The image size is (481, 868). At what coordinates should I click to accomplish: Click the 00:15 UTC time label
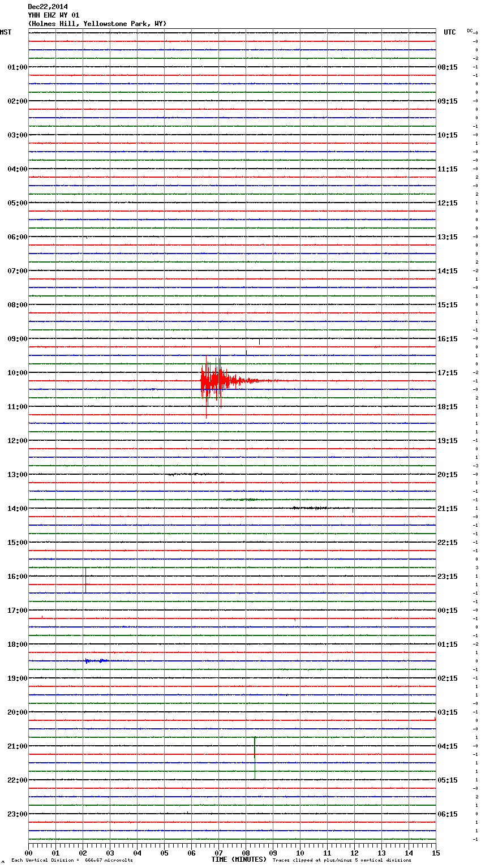click(448, 611)
